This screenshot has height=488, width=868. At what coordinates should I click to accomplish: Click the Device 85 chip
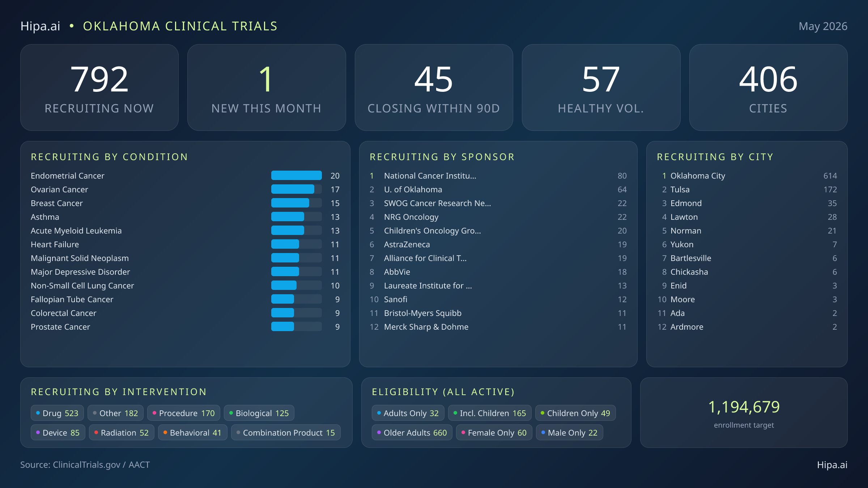click(58, 433)
